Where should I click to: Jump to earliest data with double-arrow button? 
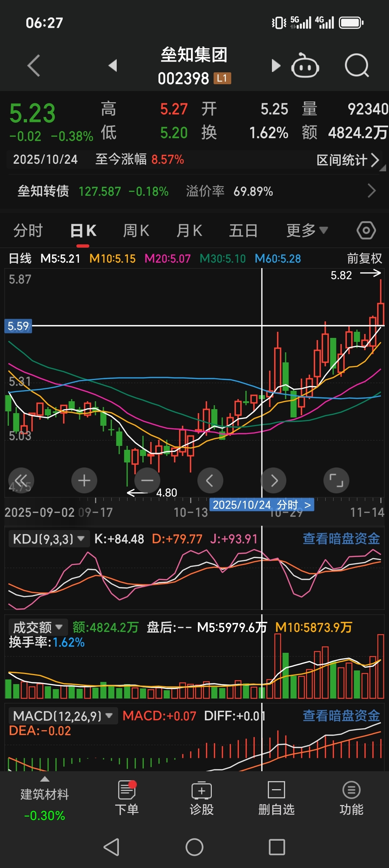pos(21,480)
